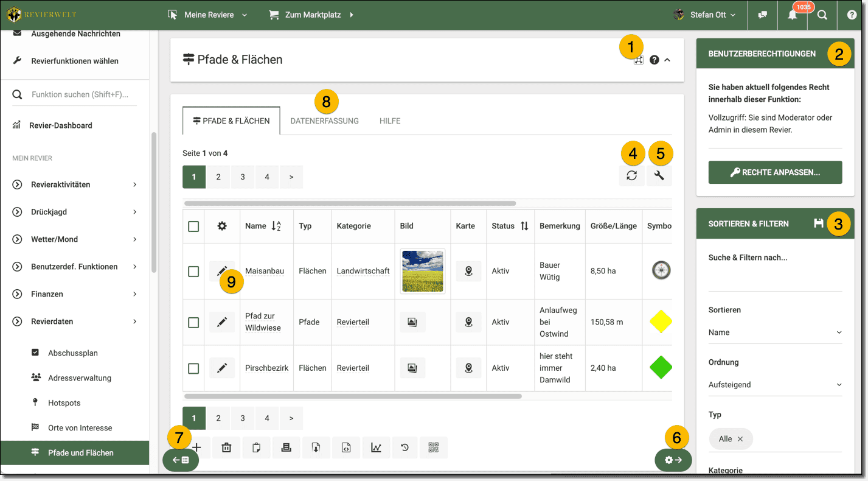Click the QR code icon in bottom toolbar
Screen dimensions: 868x481
(433, 448)
